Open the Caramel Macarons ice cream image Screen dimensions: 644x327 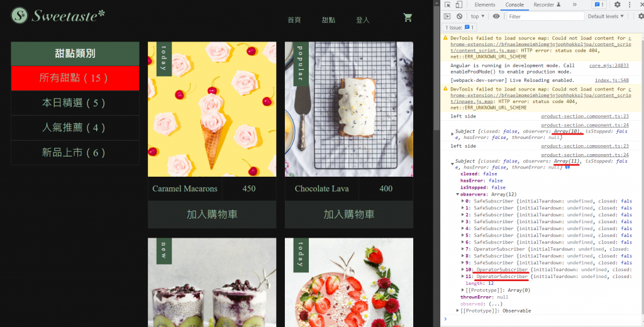(212, 109)
